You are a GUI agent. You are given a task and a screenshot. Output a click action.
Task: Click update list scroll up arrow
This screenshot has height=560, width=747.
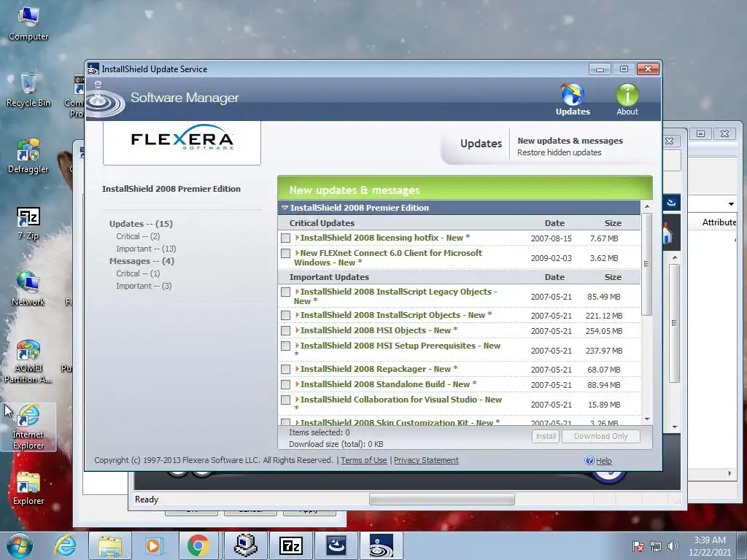(646, 206)
